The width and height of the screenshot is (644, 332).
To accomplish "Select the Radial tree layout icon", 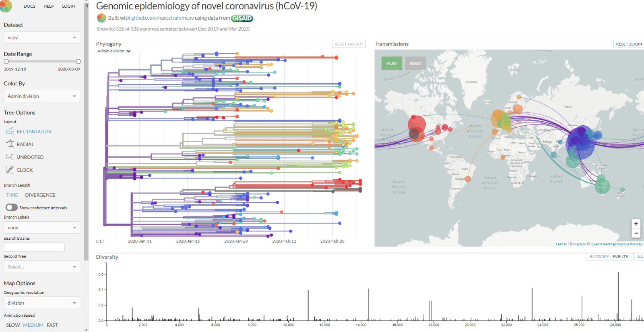I will (10, 144).
